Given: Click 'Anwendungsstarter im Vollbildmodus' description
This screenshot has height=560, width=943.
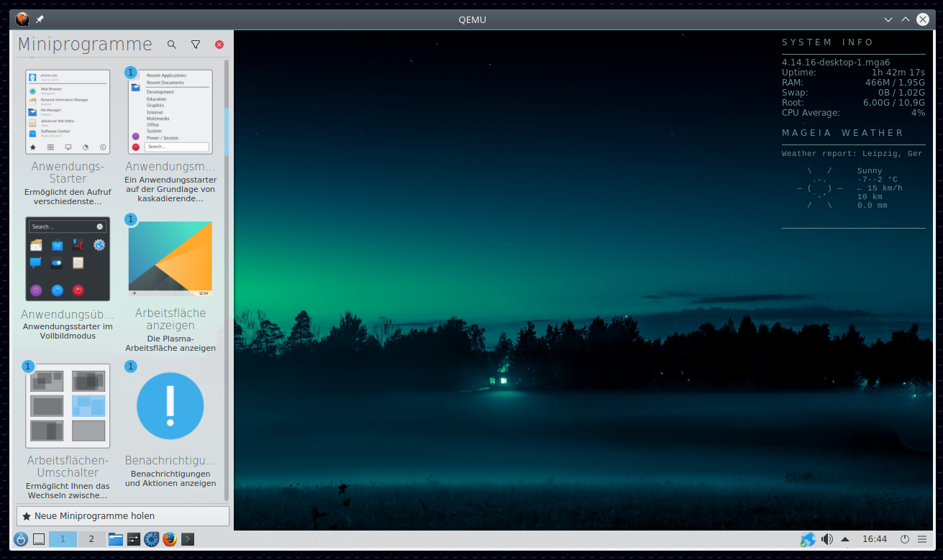Looking at the screenshot, I should tap(68, 331).
